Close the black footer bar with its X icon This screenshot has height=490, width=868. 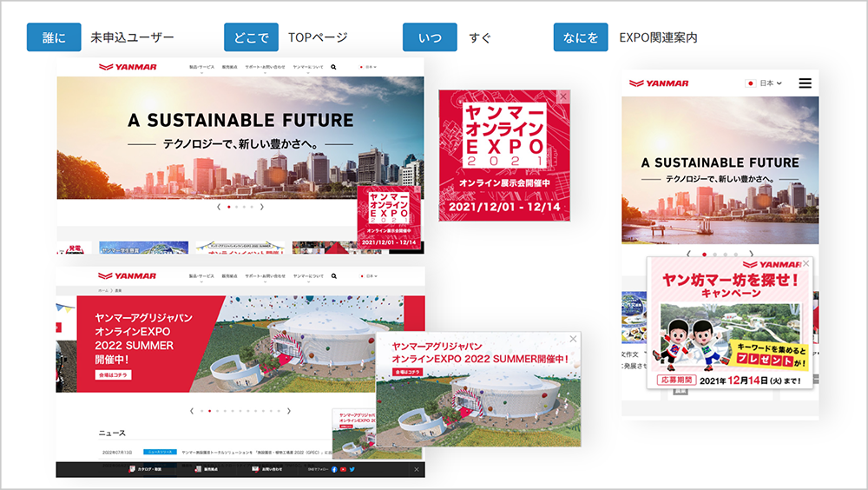pyautogui.click(x=417, y=469)
